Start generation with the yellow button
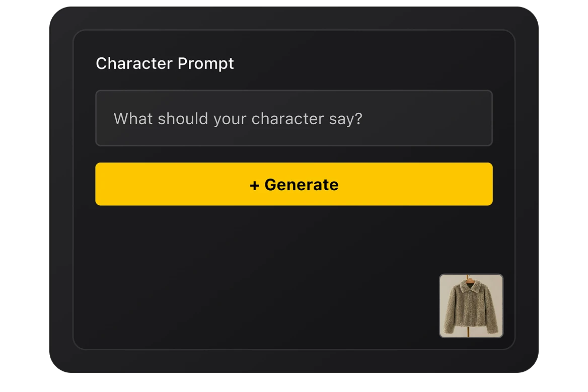This screenshot has width=588, height=392. [294, 184]
